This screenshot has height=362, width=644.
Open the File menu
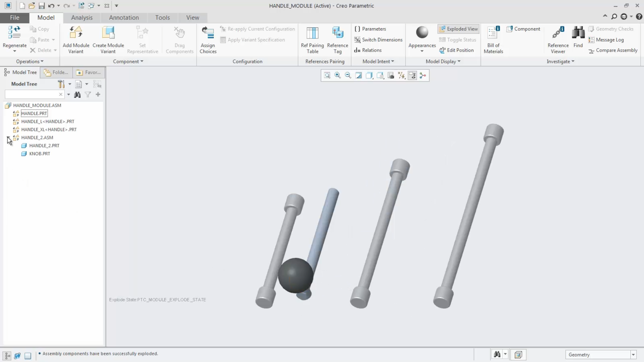pyautogui.click(x=14, y=17)
